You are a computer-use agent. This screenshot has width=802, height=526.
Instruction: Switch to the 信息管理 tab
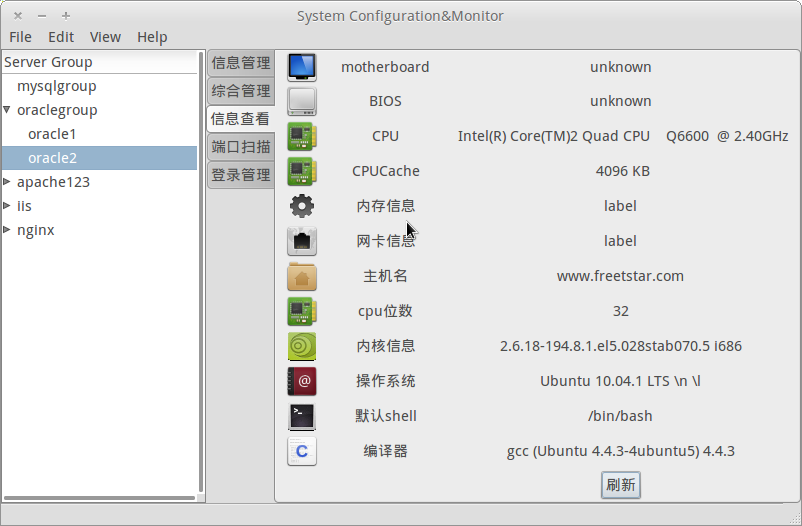241,63
